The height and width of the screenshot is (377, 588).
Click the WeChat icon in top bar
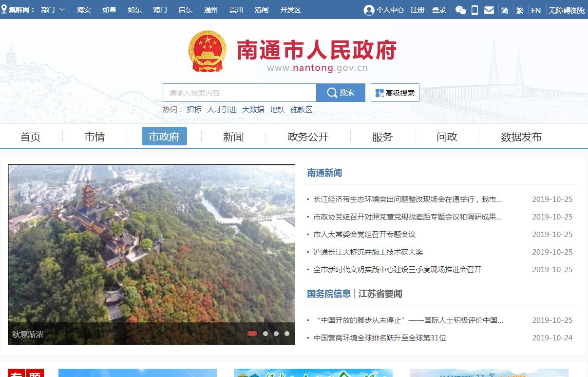coord(460,10)
